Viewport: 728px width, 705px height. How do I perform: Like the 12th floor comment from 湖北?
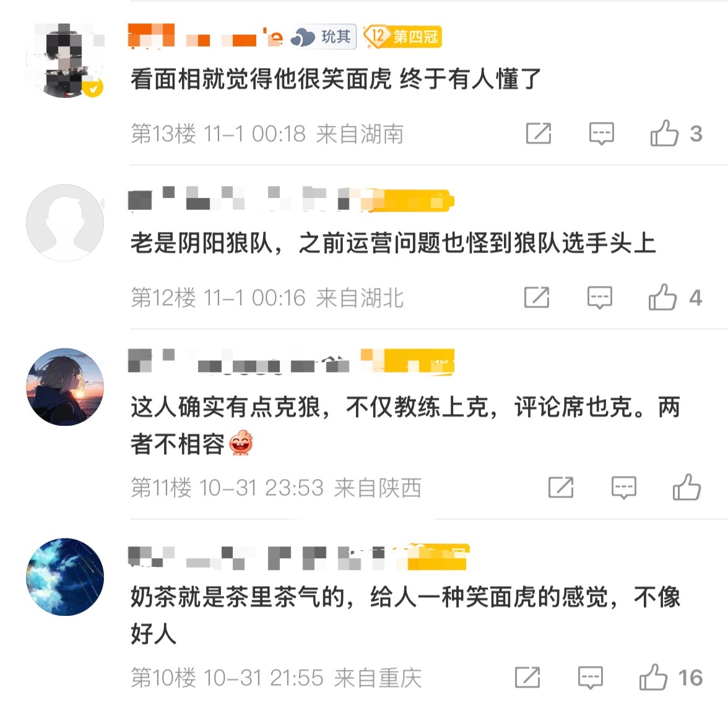click(662, 298)
